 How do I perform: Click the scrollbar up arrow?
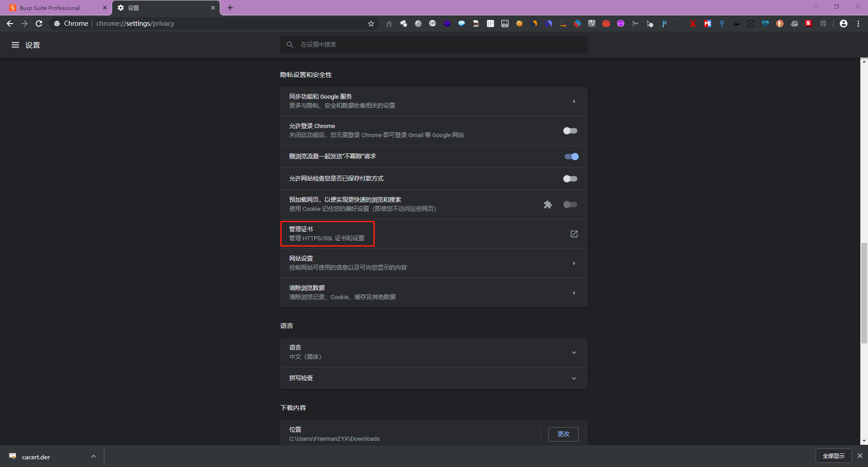864,62
